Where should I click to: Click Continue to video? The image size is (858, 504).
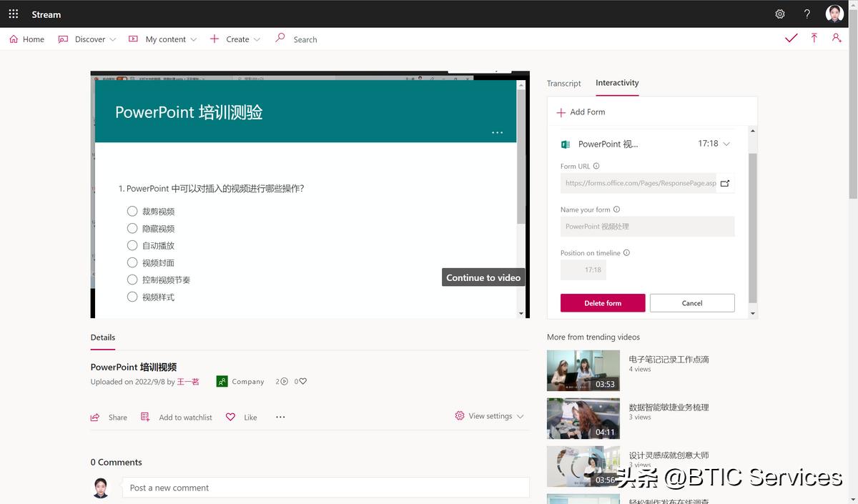(483, 277)
